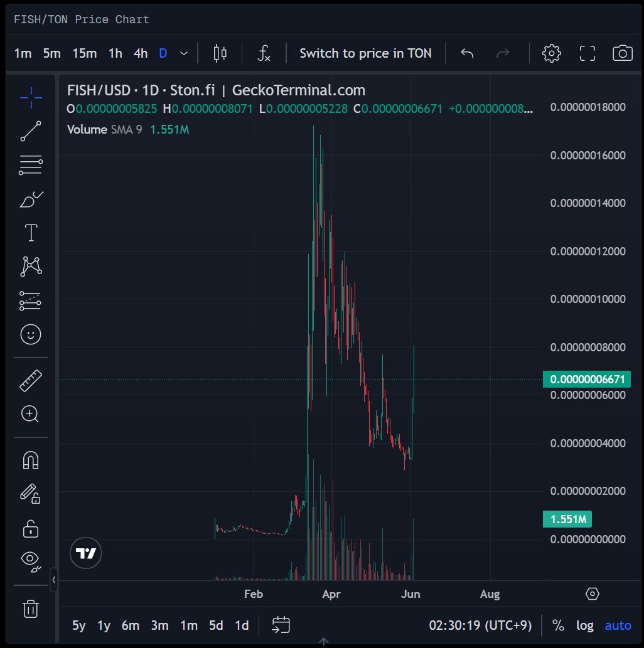Viewport: 644px width, 648px height.
Task: Select the text annotation tool
Action: pyautogui.click(x=30, y=233)
